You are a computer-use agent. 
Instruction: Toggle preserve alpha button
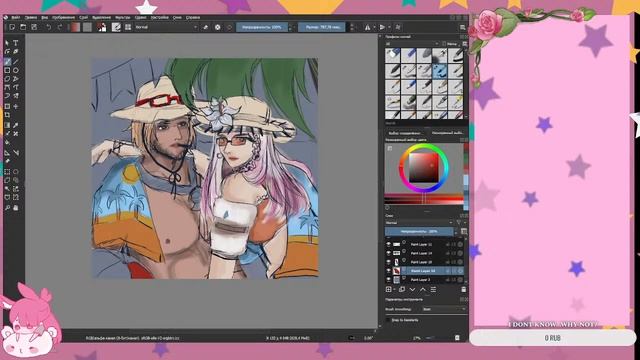coord(218,27)
